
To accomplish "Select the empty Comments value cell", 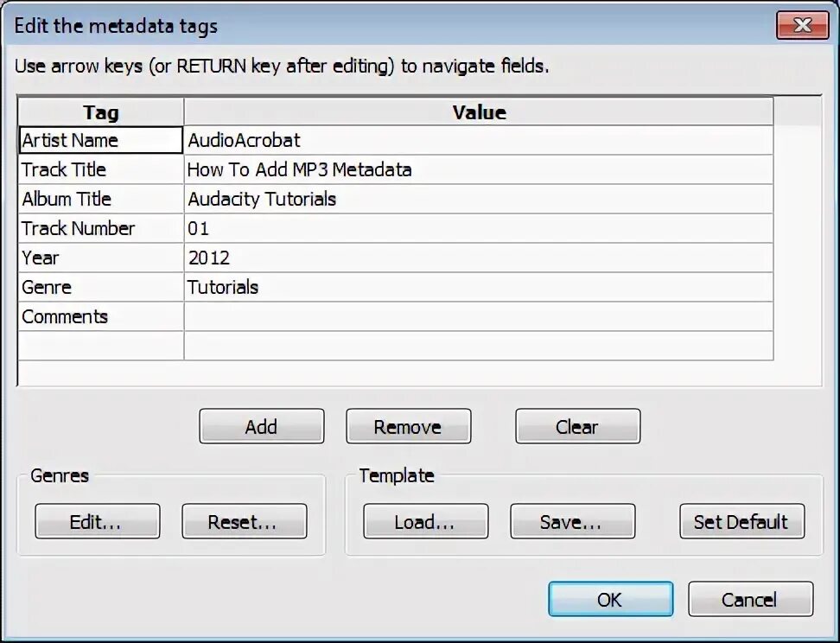I will [x=479, y=316].
